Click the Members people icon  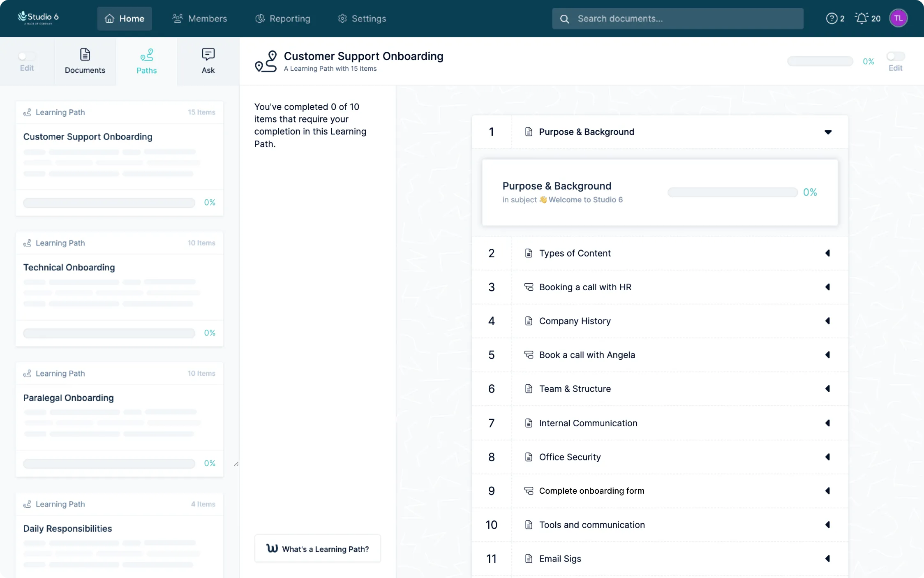(x=178, y=18)
